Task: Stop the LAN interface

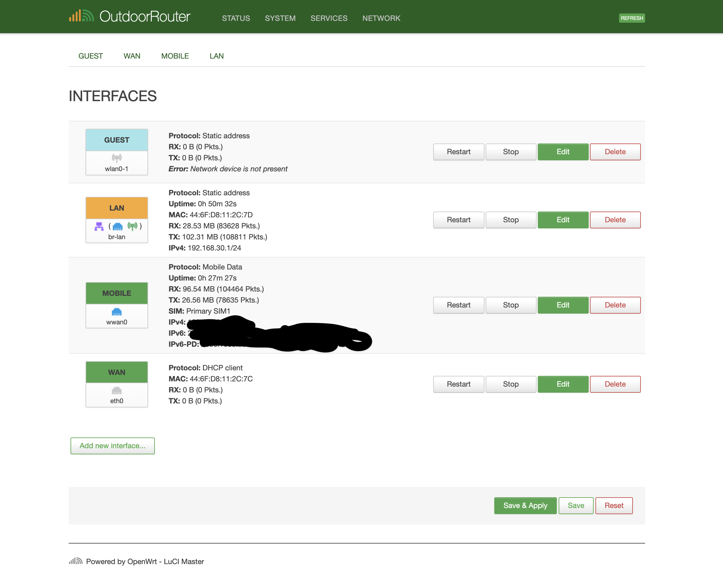Action: point(511,220)
